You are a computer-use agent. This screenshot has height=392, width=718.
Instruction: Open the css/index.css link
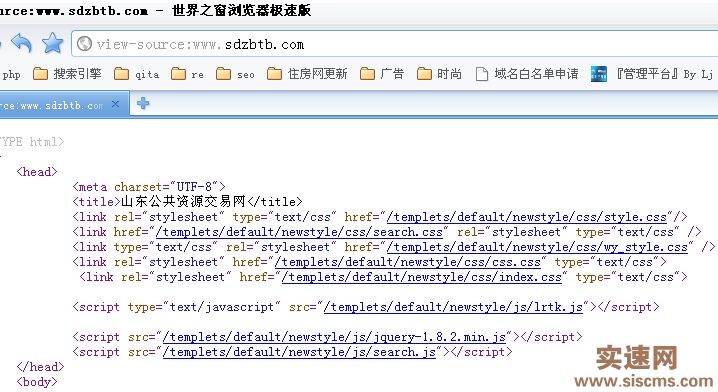coord(422,277)
